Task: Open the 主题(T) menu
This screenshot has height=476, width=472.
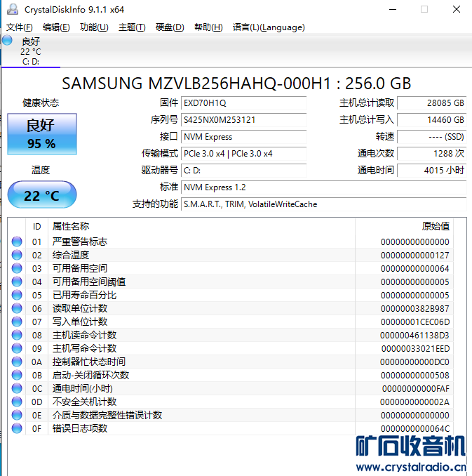Action: 132,27
